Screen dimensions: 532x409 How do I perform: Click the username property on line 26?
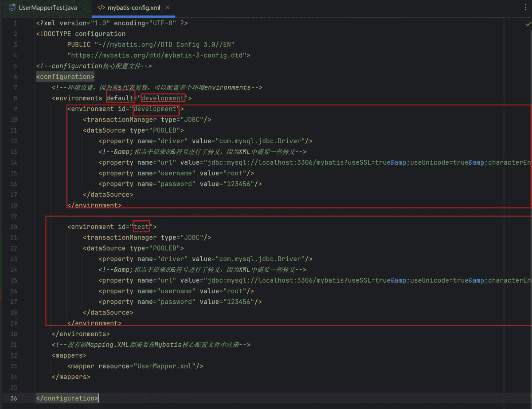pyautogui.click(x=176, y=291)
